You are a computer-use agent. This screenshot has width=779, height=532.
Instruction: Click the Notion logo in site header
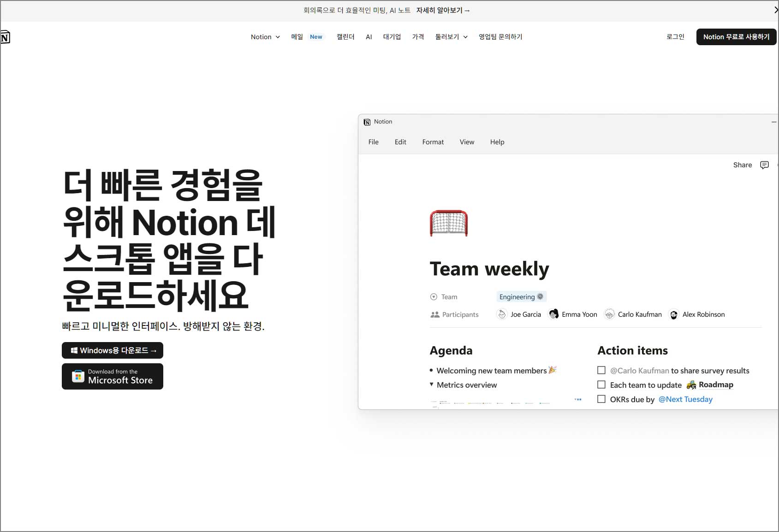click(x=5, y=37)
